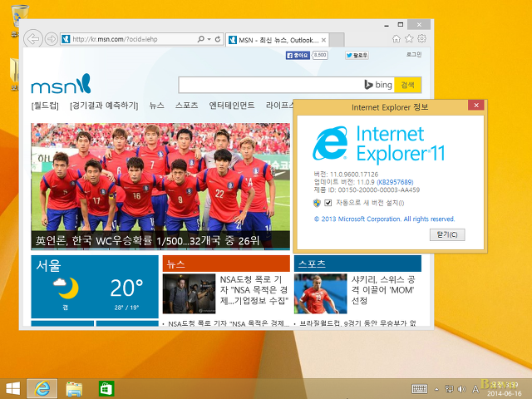The height and width of the screenshot is (399, 532).
Task: Click the Home icon in IE toolbar
Action: (397, 39)
